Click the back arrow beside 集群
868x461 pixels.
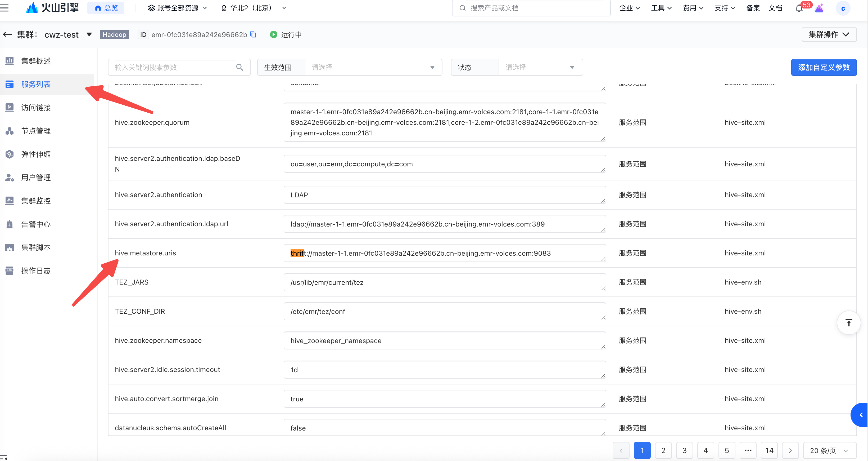[x=7, y=35]
